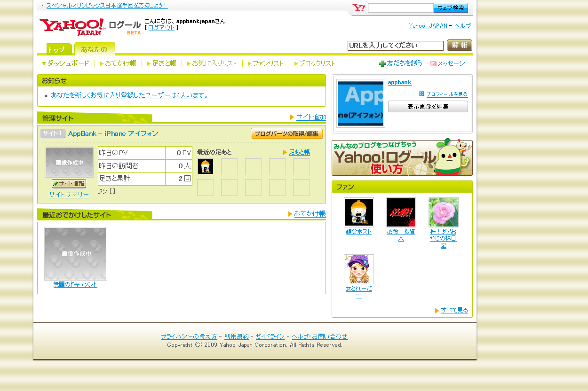The height and width of the screenshot is (391, 588).
Task: Open the Yahoo! JAPAN header link
Action: point(428,26)
